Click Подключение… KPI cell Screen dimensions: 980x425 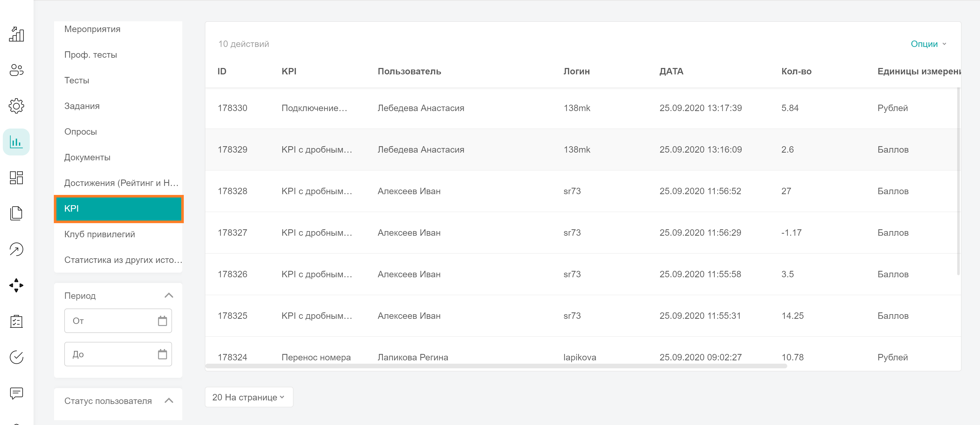[x=314, y=108]
